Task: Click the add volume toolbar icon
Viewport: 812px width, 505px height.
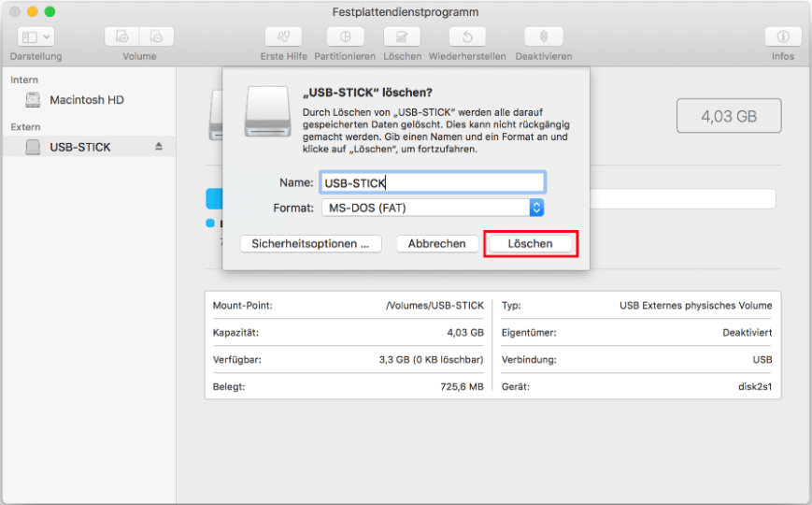Action: (121, 36)
